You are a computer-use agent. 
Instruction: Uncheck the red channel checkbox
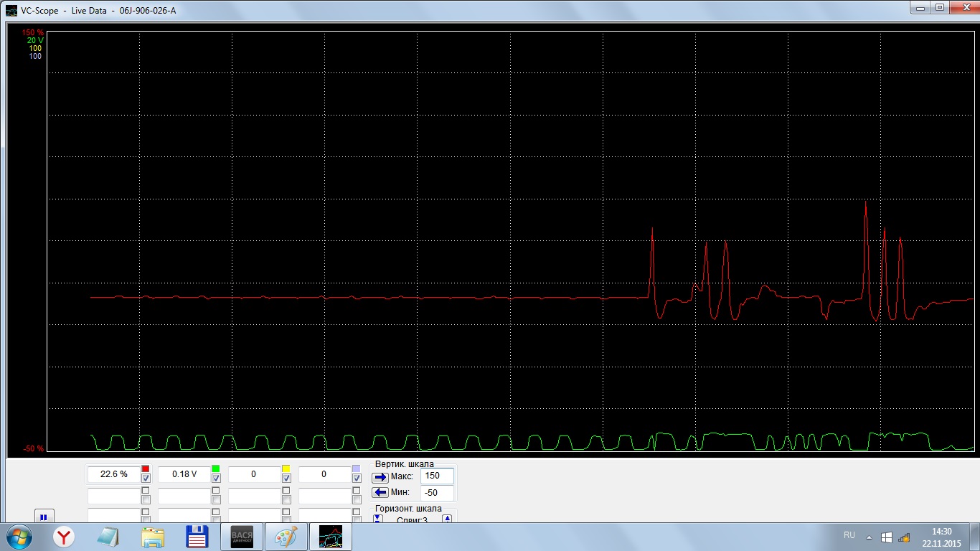tap(146, 479)
